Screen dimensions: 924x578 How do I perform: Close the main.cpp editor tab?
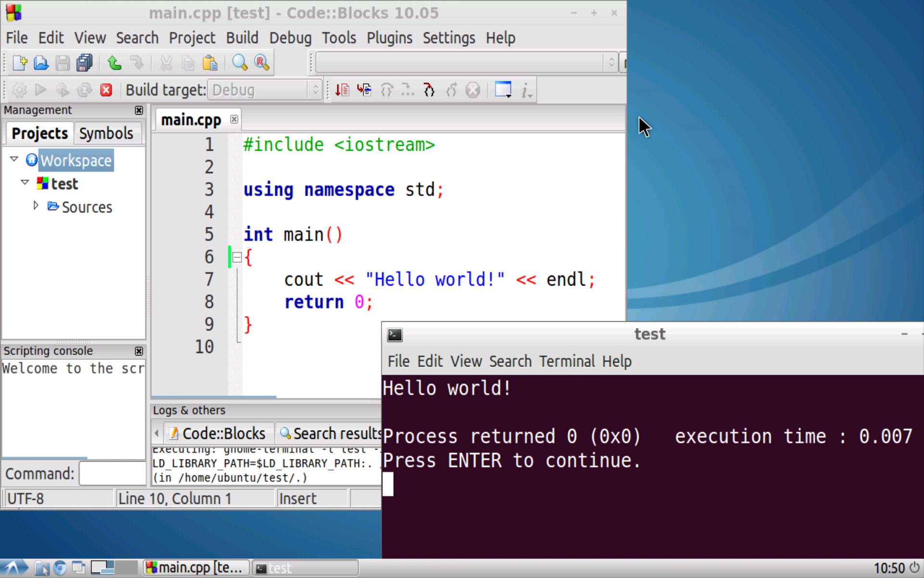click(x=234, y=119)
